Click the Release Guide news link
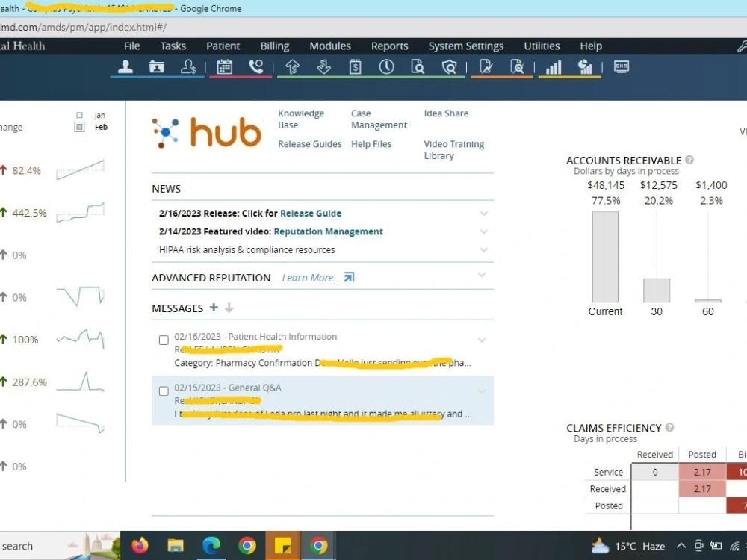The height and width of the screenshot is (560, 747). (x=311, y=214)
